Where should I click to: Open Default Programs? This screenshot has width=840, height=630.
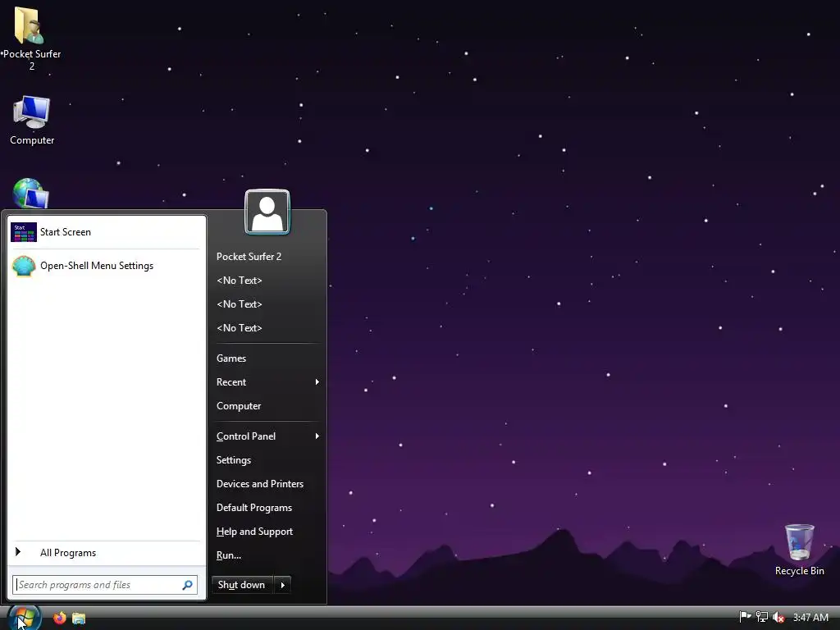click(x=254, y=508)
